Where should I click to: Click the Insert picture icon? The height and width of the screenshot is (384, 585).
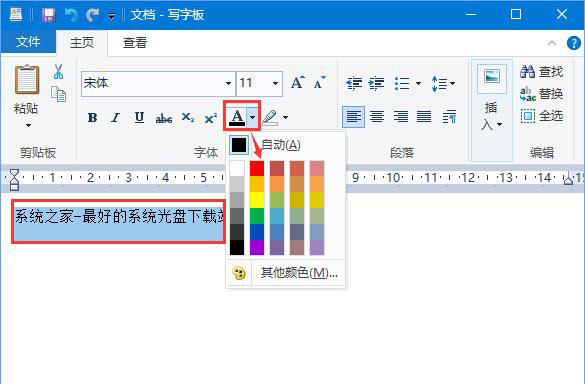point(492,78)
